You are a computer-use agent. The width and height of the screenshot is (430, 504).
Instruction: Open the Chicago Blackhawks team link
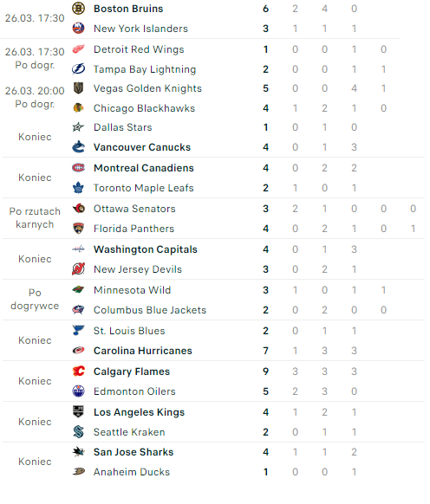(x=144, y=108)
